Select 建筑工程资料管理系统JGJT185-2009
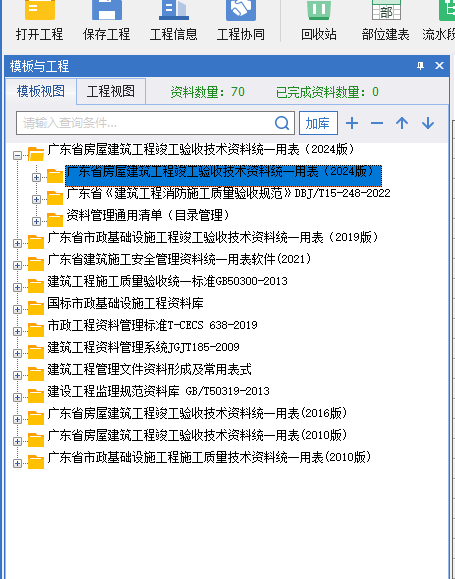This screenshot has height=579, width=455. pyautogui.click(x=143, y=347)
